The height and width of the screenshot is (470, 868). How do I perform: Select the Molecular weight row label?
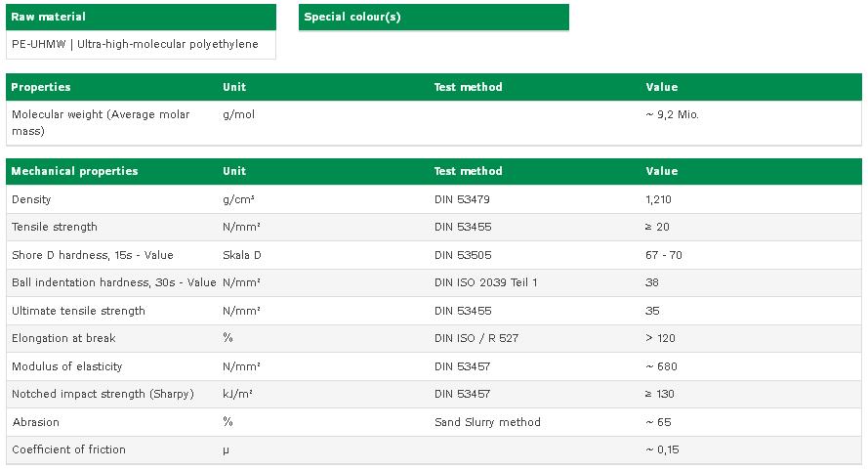point(101,122)
